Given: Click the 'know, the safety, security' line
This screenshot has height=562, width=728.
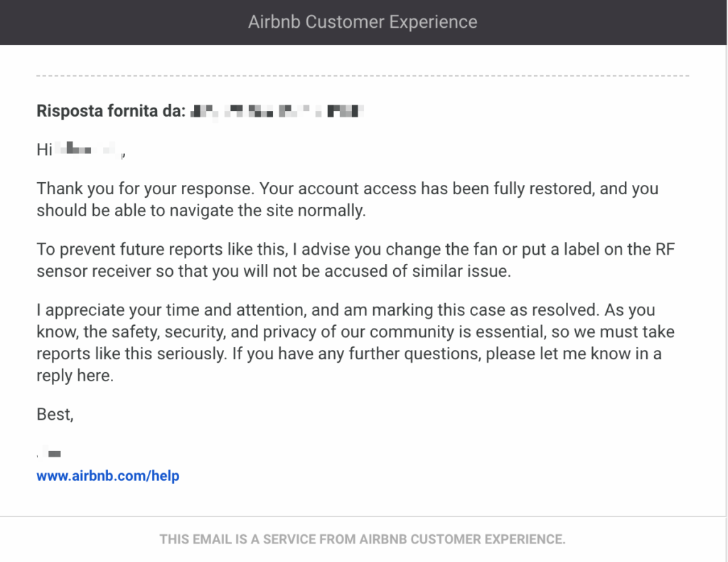Looking at the screenshot, I should point(355,332).
